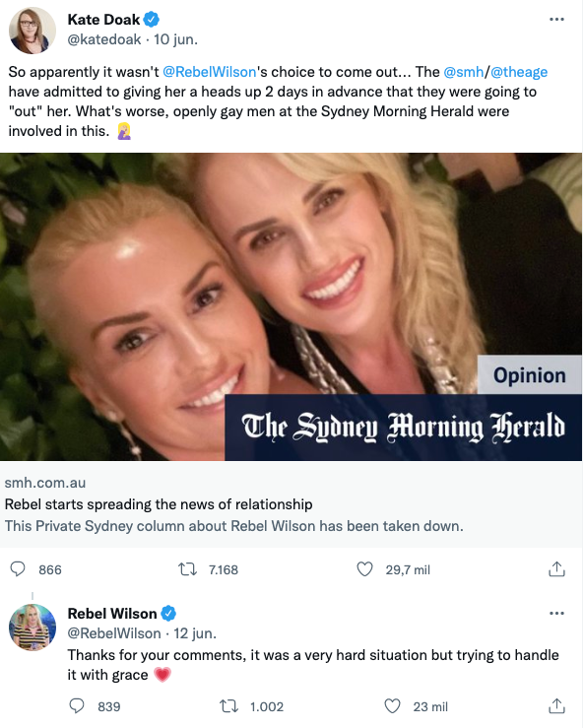Like Rebel Wilson's reply
The image size is (584, 728).
click(x=392, y=706)
